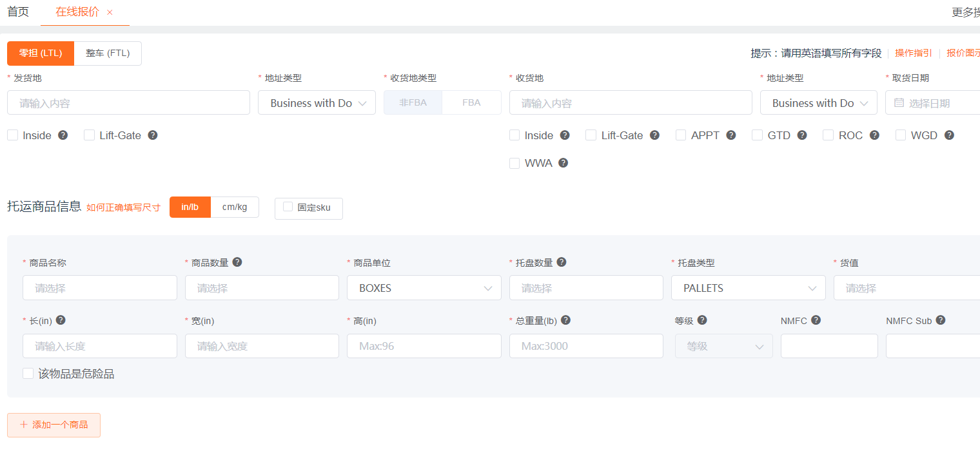Open the BOXES 商品单位 dropdown

(424, 287)
